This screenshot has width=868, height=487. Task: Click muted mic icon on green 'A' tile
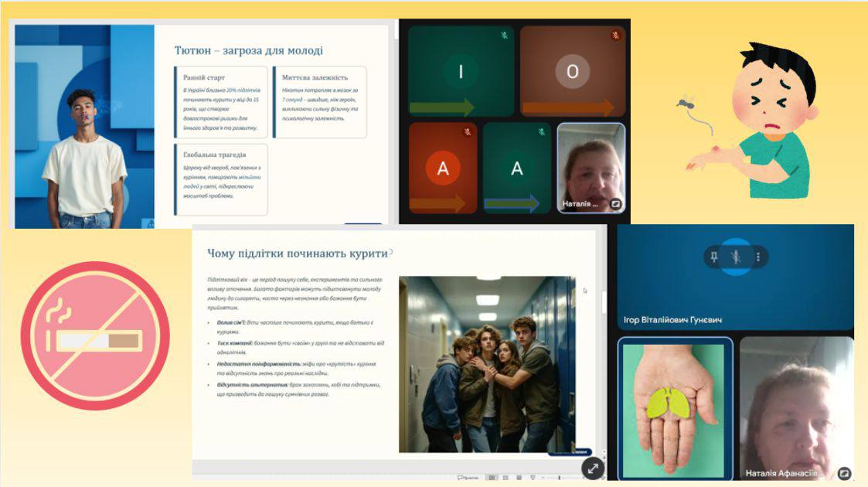(541, 132)
